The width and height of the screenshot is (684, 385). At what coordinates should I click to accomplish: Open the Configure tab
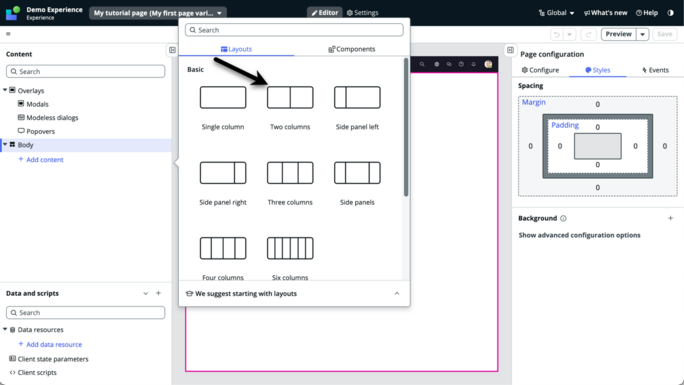(x=540, y=70)
